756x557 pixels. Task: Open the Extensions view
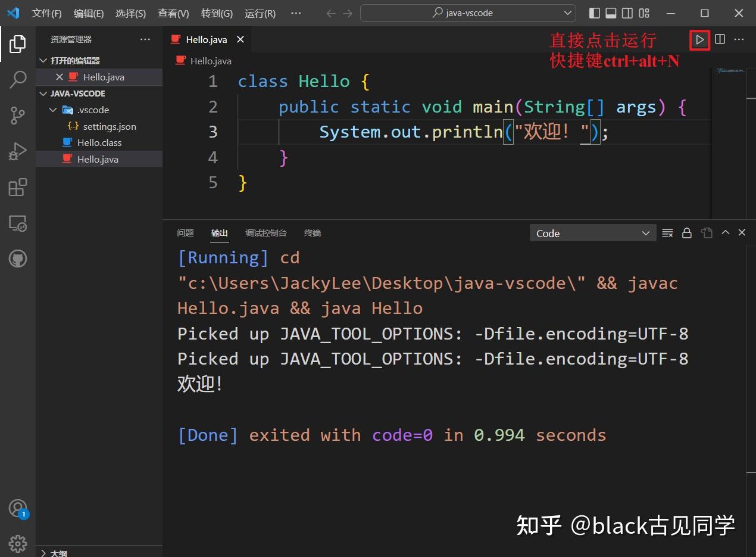(x=18, y=186)
